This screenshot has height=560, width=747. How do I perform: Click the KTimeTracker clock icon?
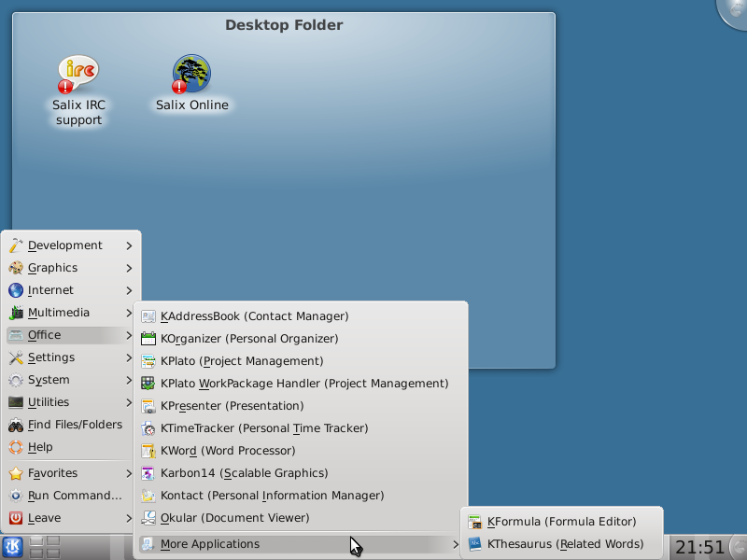pyautogui.click(x=148, y=428)
